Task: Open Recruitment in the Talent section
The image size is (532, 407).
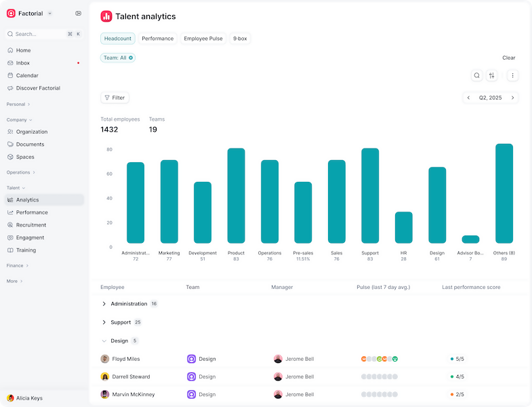Action: pyautogui.click(x=31, y=225)
